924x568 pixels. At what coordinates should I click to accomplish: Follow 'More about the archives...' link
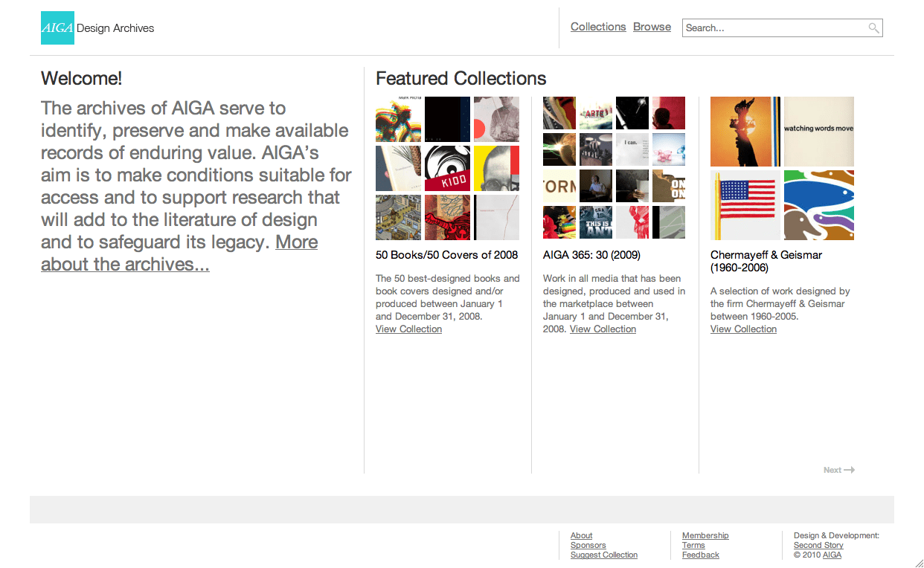[x=179, y=254]
